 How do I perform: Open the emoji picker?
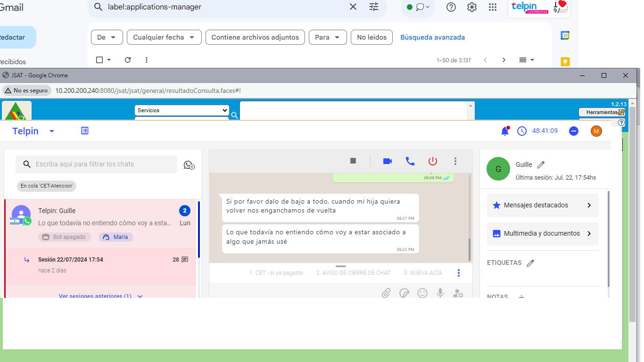422,293
